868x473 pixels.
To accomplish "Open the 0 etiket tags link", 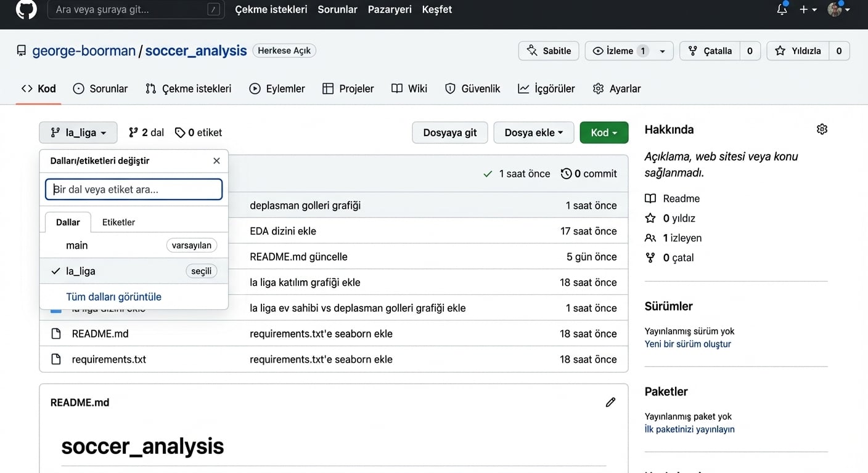I will [199, 132].
